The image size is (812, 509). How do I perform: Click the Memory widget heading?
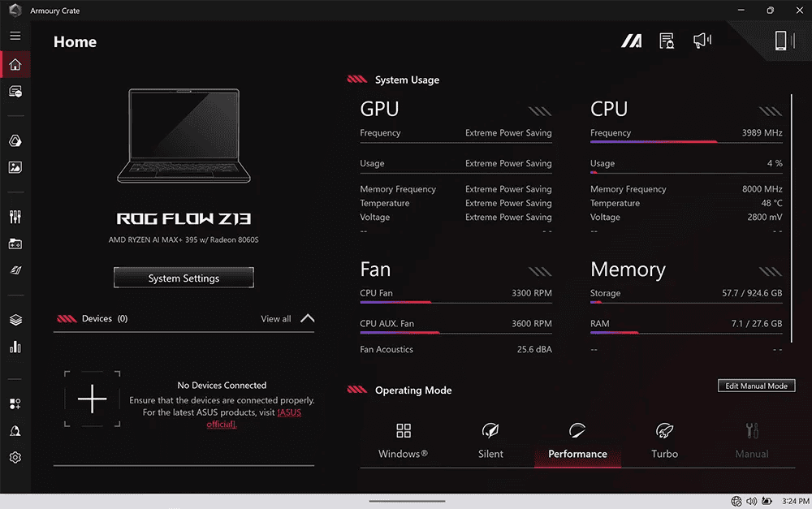pos(628,270)
